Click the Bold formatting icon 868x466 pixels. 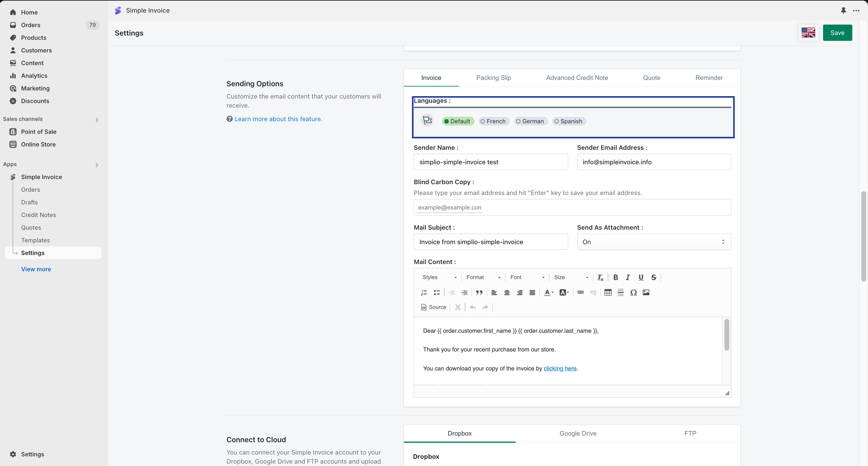tap(615, 277)
